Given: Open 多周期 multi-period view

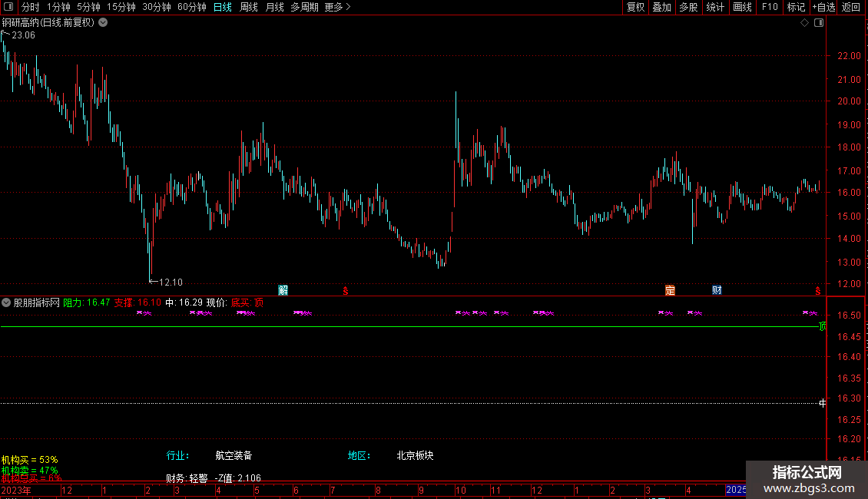Looking at the screenshot, I should pyautogui.click(x=304, y=7).
